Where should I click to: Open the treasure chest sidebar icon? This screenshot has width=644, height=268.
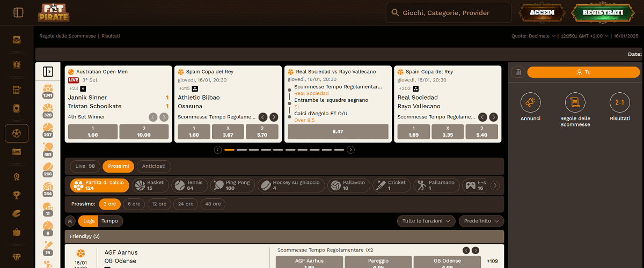17,40
